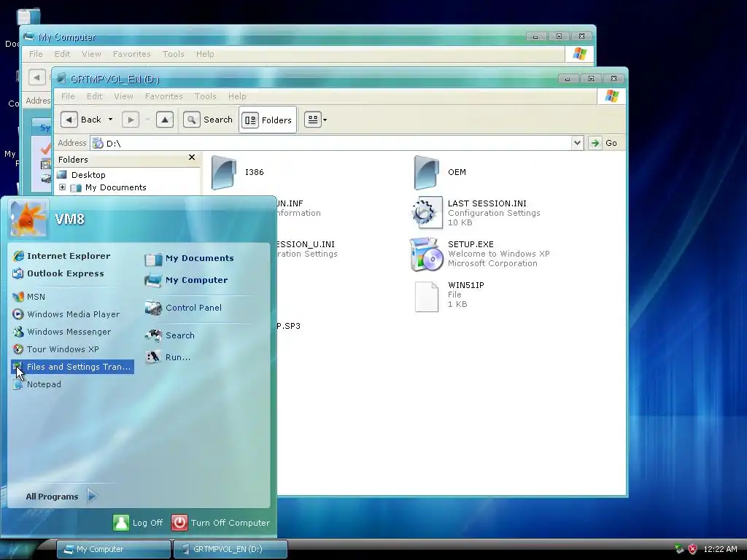This screenshot has width=747, height=560.
Task: Close the Folders pane
Action: coord(192,157)
